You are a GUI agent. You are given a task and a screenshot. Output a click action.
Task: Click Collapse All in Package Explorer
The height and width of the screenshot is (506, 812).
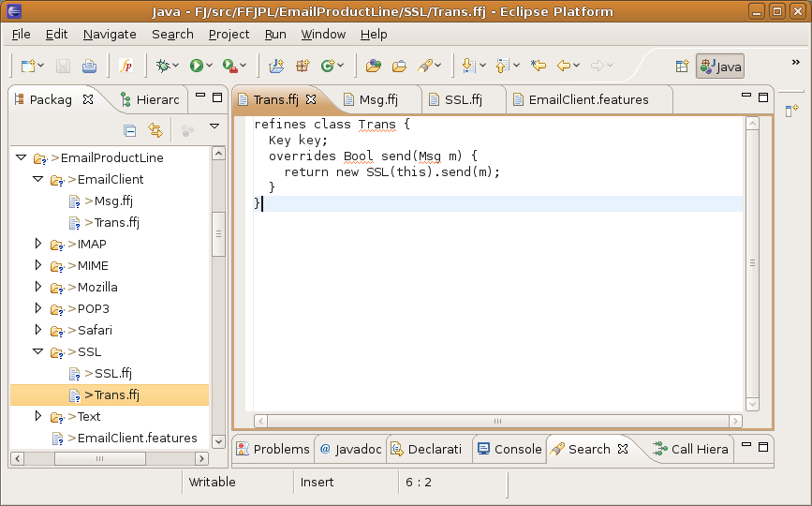tap(130, 130)
